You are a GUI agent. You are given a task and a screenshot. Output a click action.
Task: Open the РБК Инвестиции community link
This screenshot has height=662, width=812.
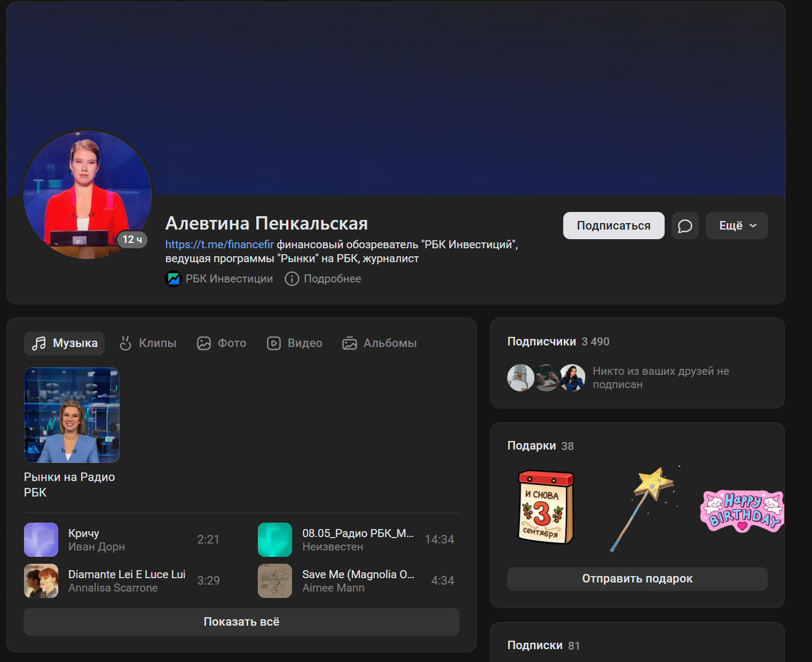(x=219, y=279)
